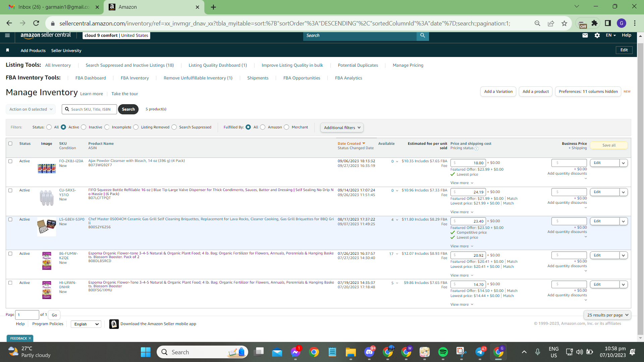The image size is (644, 362).
Task: Click Save all button
Action: pos(609,145)
